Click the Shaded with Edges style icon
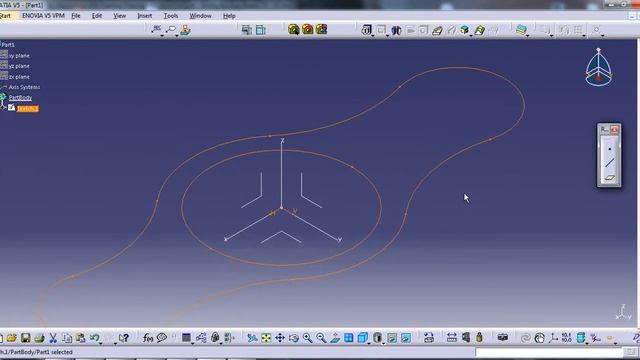The width and height of the screenshot is (640, 360). 378,338
